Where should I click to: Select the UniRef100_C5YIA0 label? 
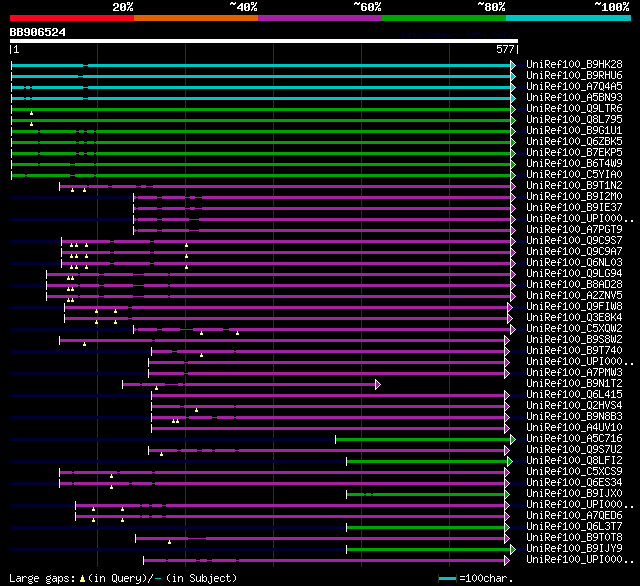[574, 175]
